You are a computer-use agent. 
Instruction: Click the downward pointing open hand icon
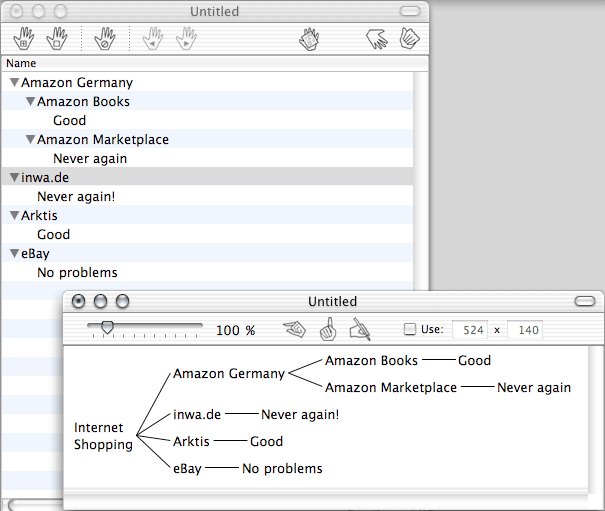(x=377, y=39)
